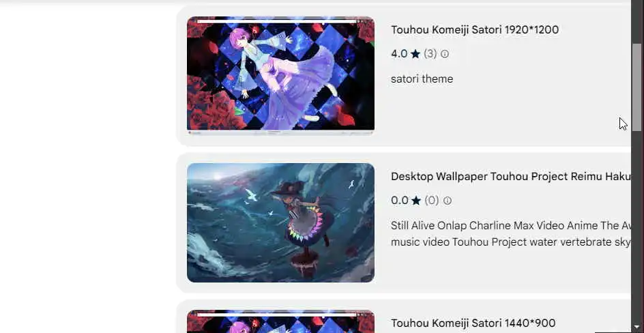Open the Touhou Komeiji Satori 1440*900 theme title
Screen dimensions: 644x333
coord(473,323)
